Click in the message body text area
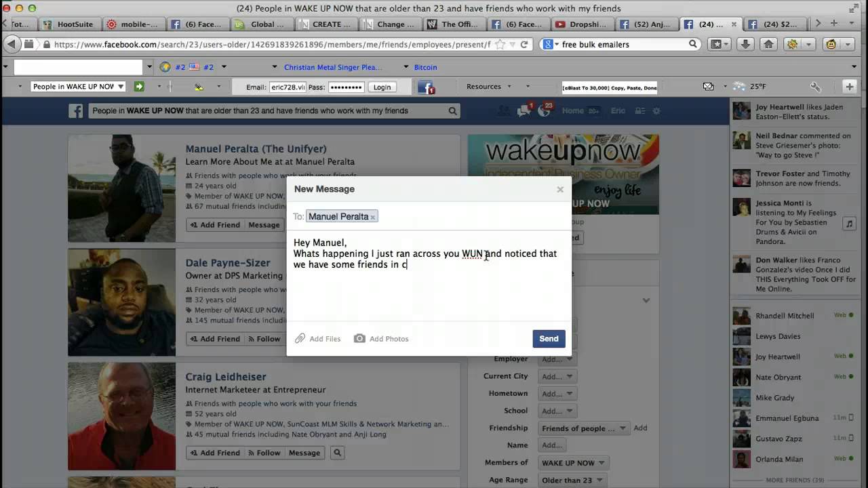Screen dimensions: 868x488 429,277
